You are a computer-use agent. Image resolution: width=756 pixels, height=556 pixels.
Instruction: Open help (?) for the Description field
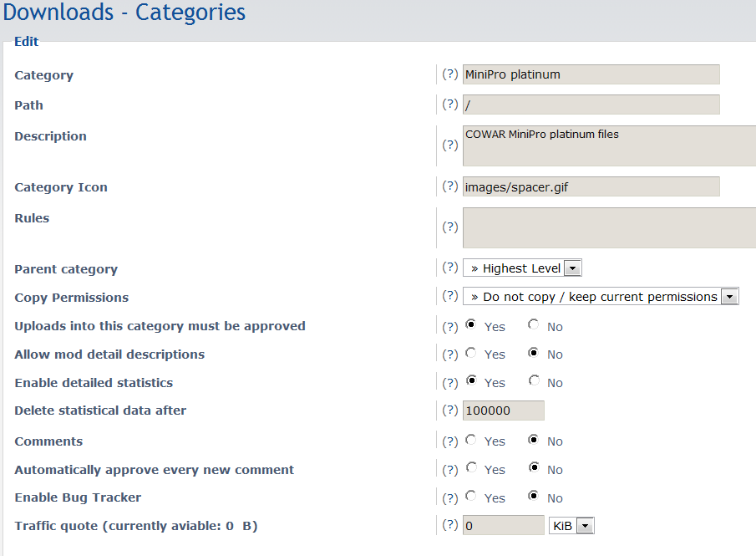coord(449,145)
